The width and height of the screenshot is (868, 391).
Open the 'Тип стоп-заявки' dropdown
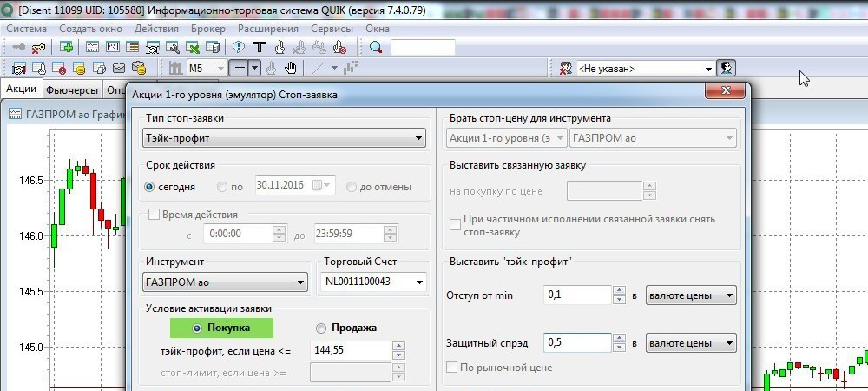point(284,138)
